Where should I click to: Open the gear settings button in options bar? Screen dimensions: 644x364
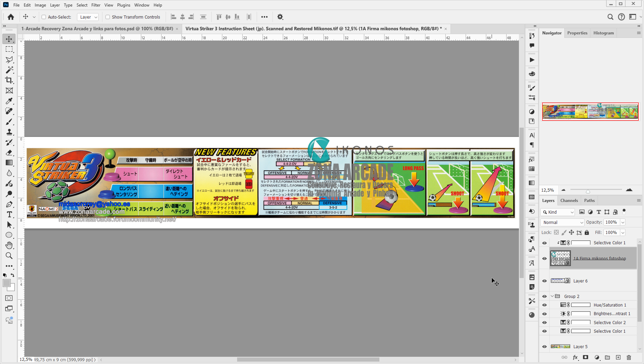click(x=280, y=17)
